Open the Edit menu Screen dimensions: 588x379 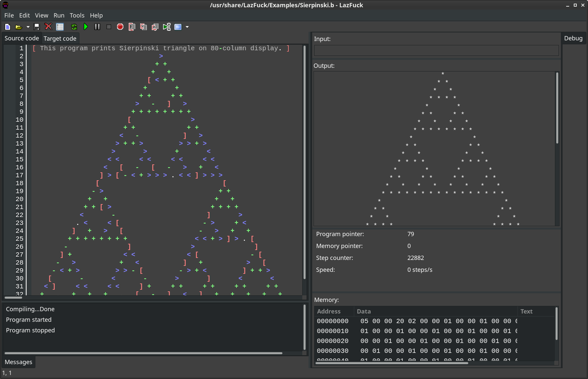tap(24, 15)
